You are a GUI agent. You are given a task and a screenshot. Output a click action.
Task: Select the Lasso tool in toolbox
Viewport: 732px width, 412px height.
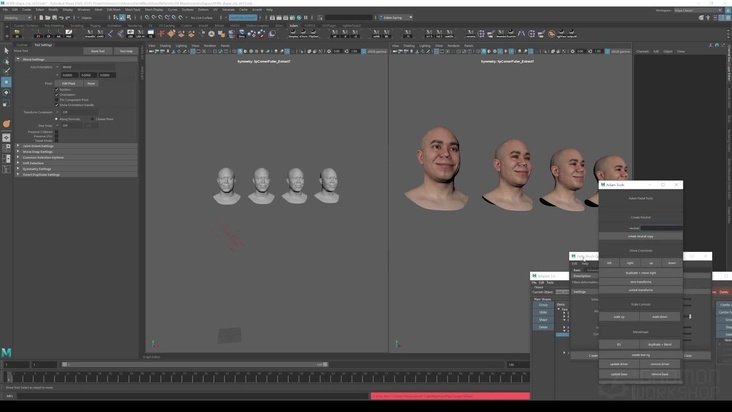click(6, 61)
